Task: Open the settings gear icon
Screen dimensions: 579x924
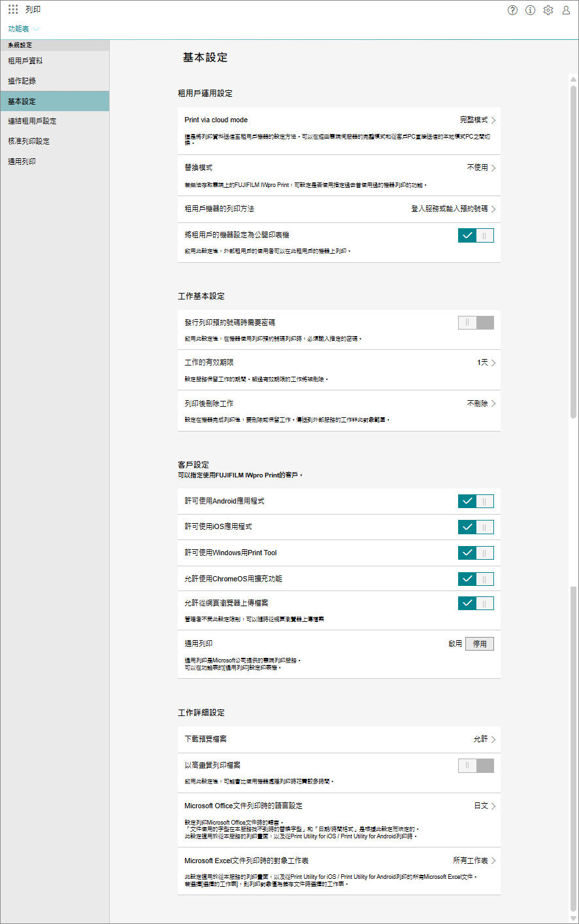Action: tap(548, 10)
